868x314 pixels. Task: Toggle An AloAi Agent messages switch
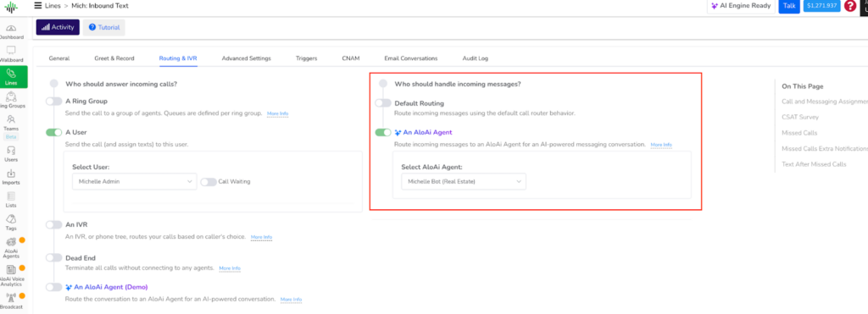click(x=383, y=132)
